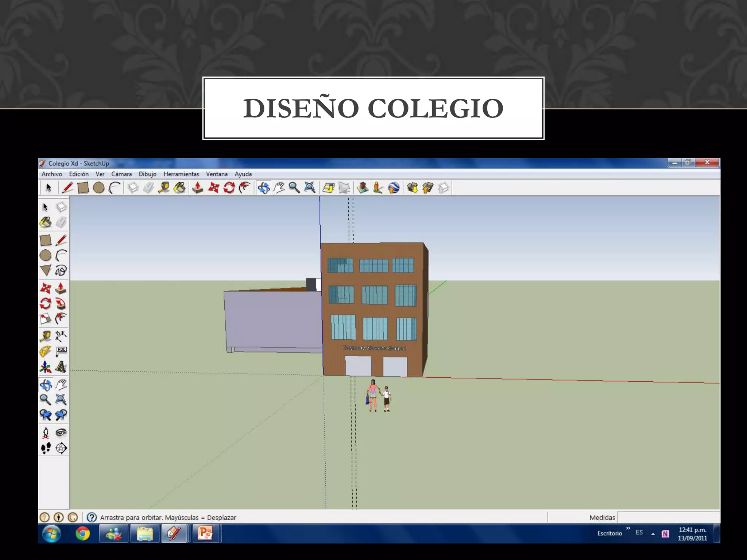The image size is (747, 560).
Task: Activate Orbit tool in top toolbar
Action: [263, 188]
